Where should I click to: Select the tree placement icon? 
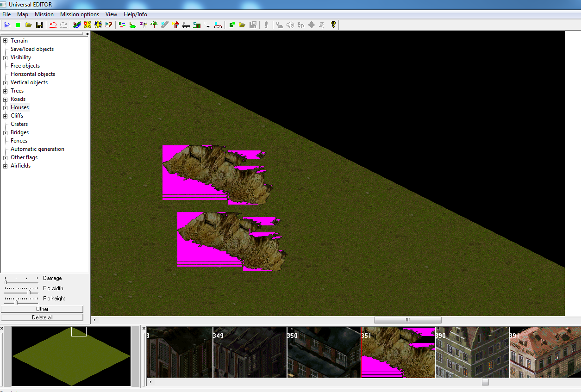(x=154, y=25)
